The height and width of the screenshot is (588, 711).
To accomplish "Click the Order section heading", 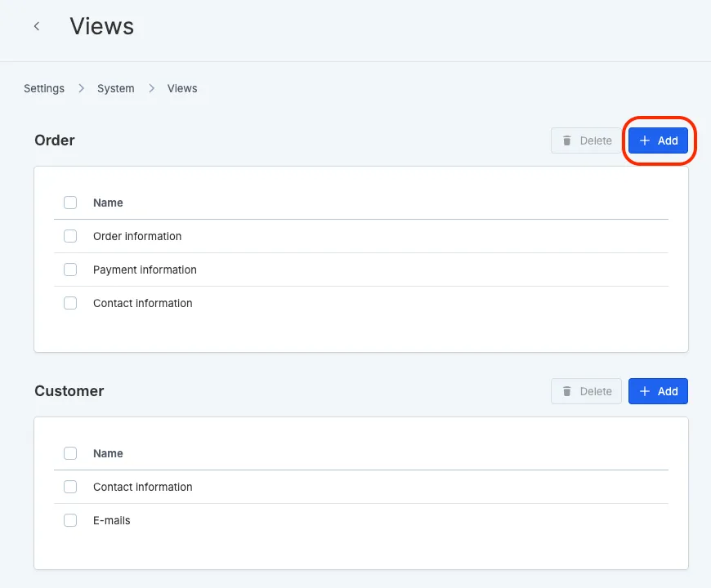I will tap(55, 140).
